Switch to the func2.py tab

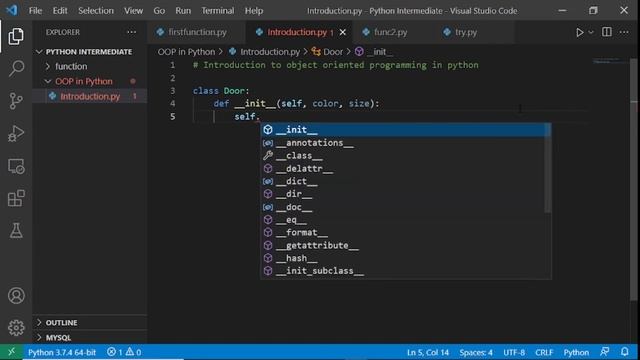391,32
